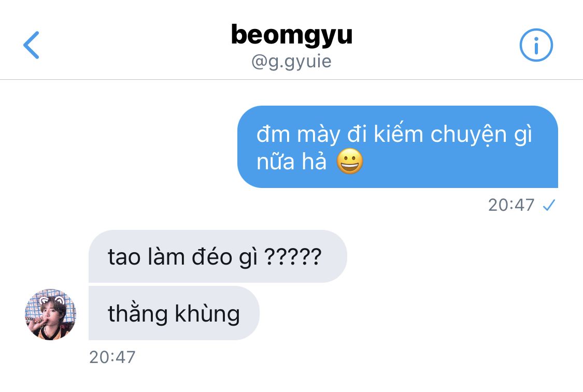The image size is (583, 392).
Task: Click the words 'nữa hả' in the blue bubble
Action: 291,162
